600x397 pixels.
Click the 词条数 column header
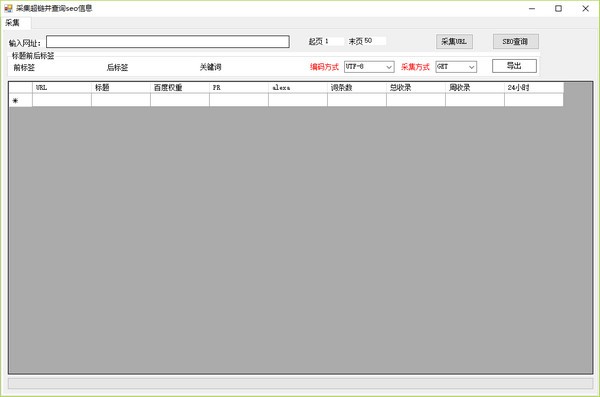(357, 88)
